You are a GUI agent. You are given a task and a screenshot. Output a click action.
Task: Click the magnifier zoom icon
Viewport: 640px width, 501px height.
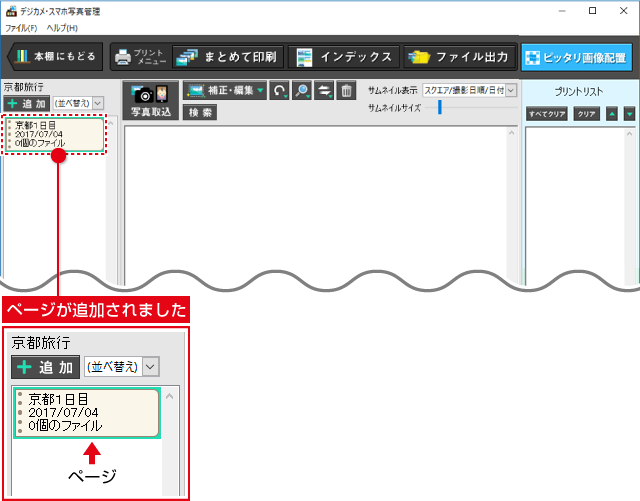tap(302, 91)
